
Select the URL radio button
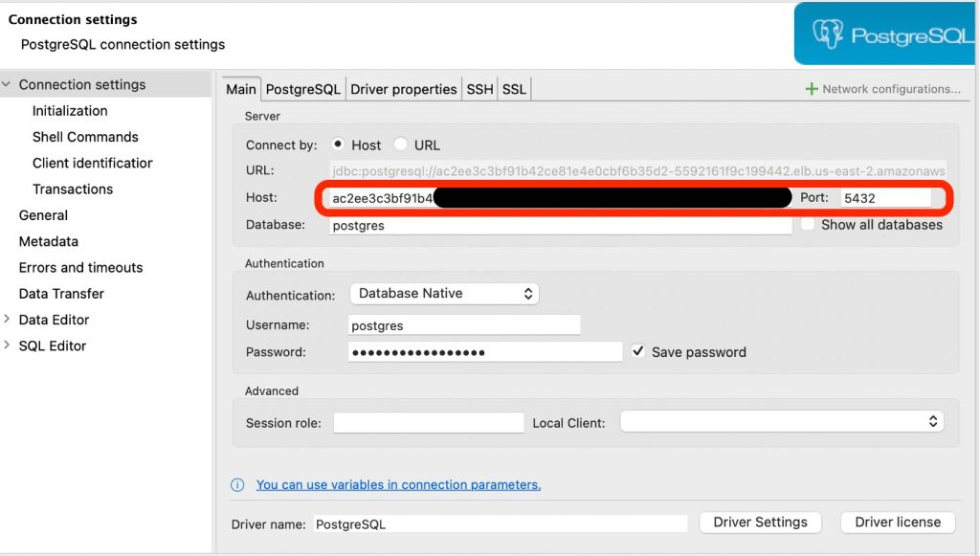[x=401, y=145]
